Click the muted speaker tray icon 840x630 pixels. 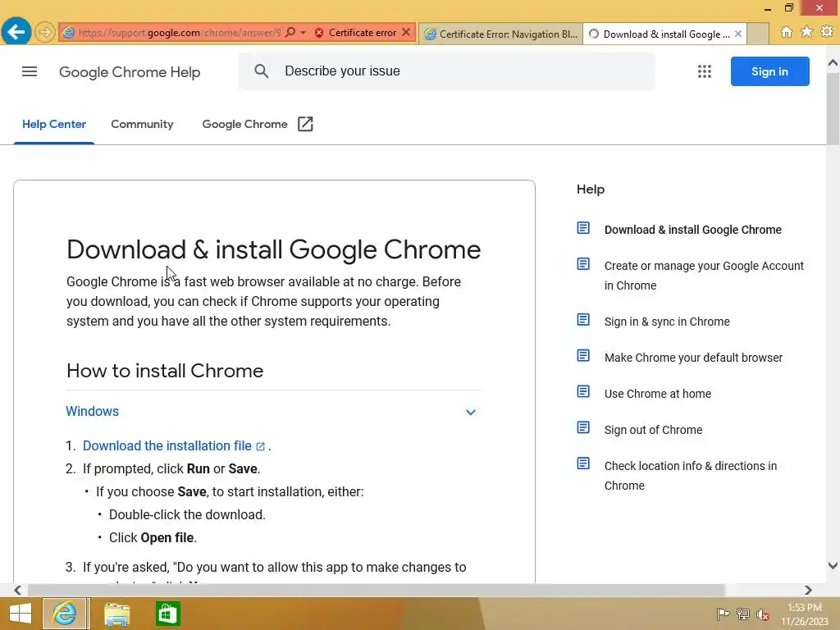(x=763, y=614)
